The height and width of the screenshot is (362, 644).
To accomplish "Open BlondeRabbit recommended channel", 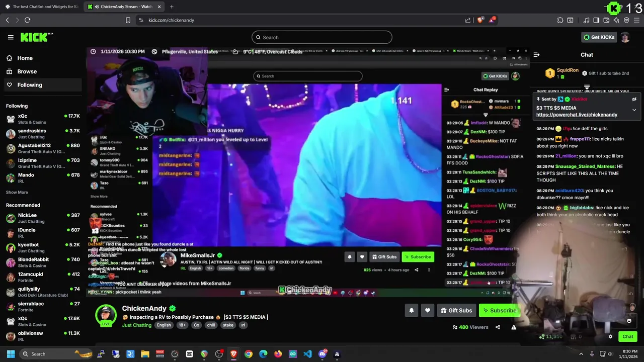I will pos(43,262).
